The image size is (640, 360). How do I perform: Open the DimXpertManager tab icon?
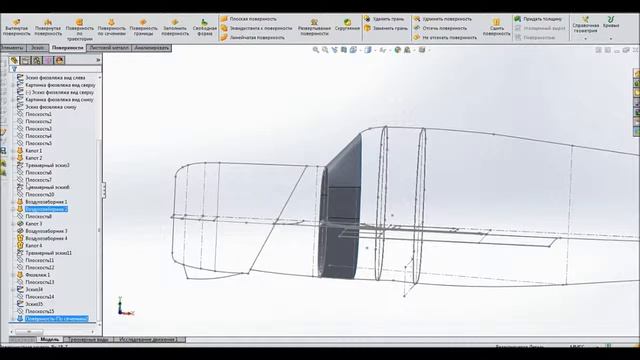pos(48,60)
